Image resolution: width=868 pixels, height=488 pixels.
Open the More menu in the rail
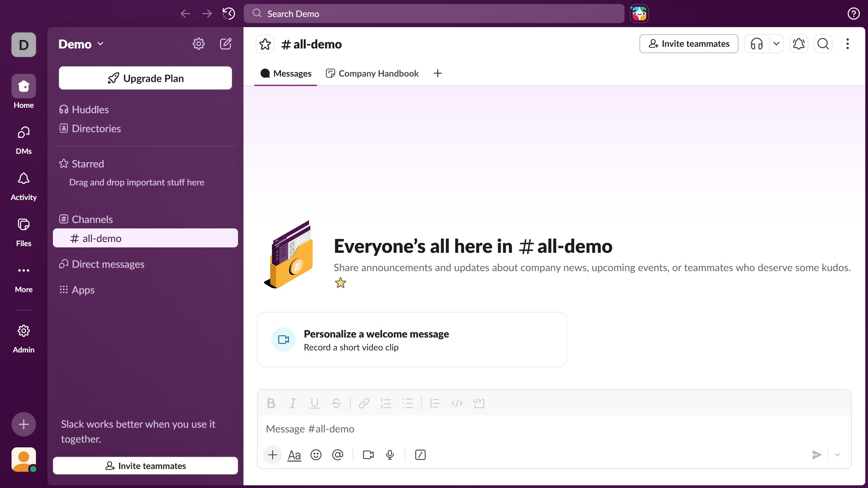coord(24,279)
